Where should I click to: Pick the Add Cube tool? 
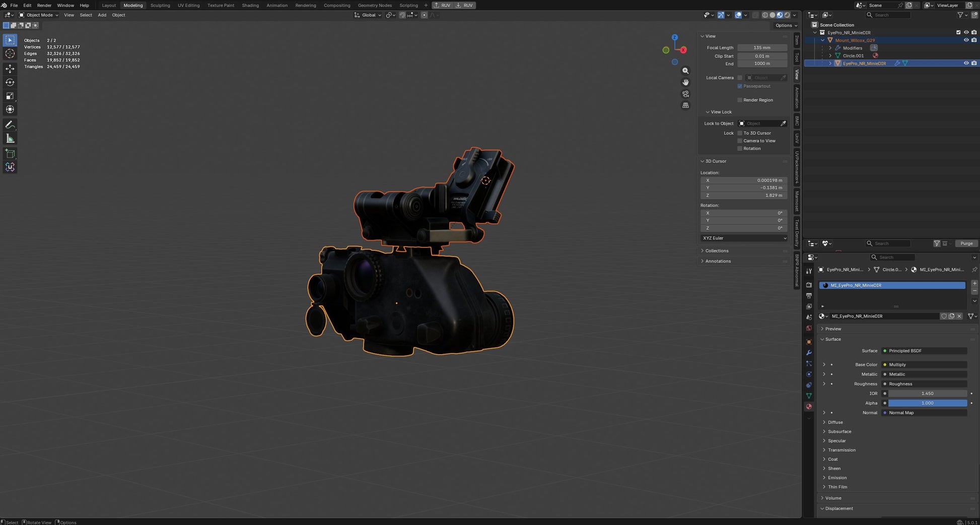10,153
